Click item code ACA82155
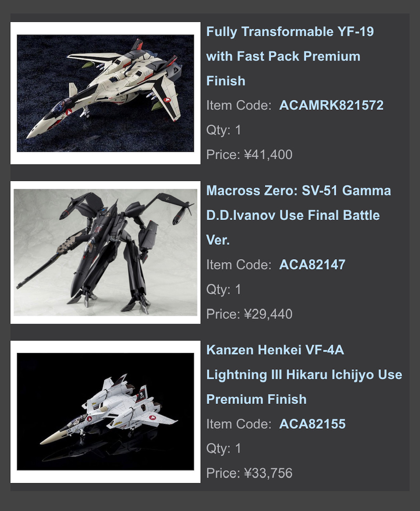 (312, 424)
